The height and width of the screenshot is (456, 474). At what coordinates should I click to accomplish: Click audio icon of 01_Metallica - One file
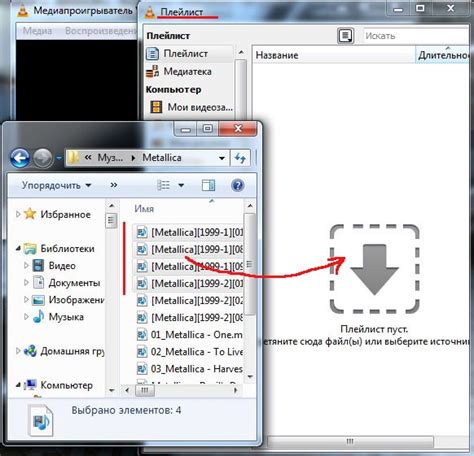(142, 335)
